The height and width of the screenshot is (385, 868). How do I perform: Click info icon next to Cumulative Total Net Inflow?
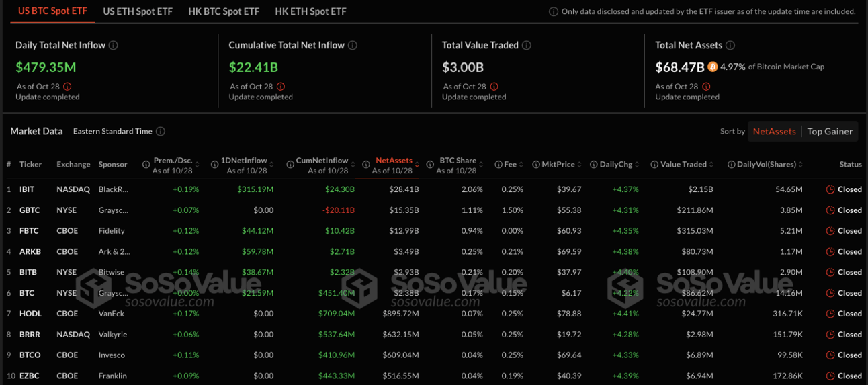[353, 46]
